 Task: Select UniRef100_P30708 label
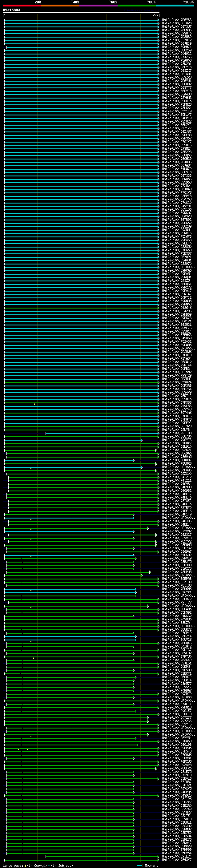(x=177, y=199)
